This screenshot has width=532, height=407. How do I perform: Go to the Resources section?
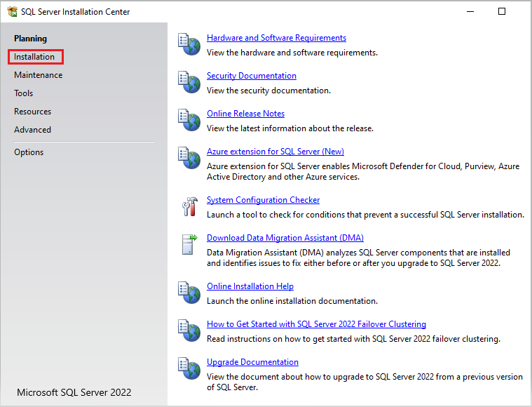coord(32,112)
